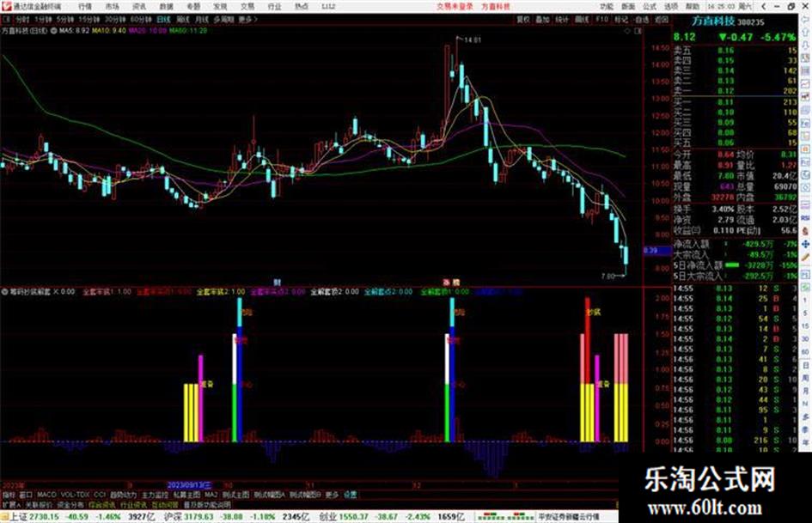The height and width of the screenshot is (523, 812).
Task: Open F10 company info
Action: [x=601, y=19]
